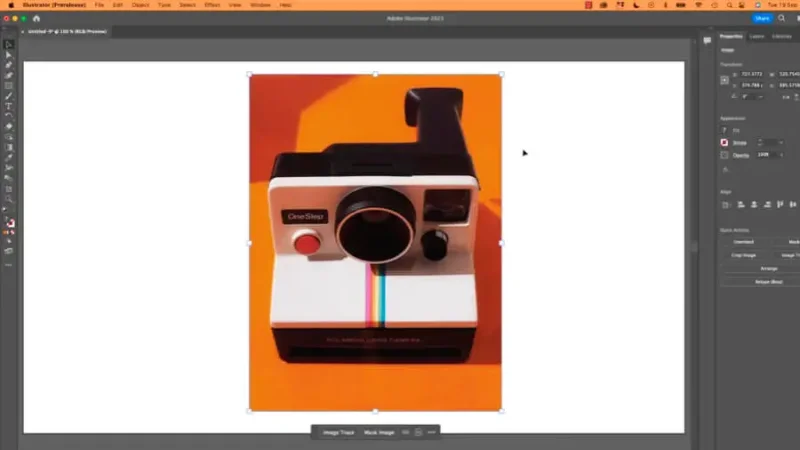Click Vertical Align Top icon
The image size is (800, 450).
coord(780,205)
